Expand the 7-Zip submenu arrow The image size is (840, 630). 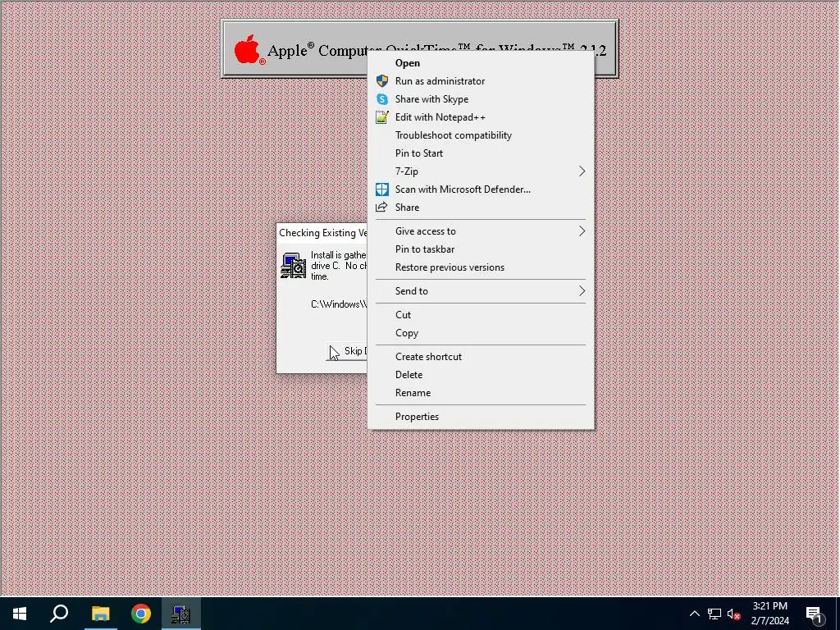[582, 171]
